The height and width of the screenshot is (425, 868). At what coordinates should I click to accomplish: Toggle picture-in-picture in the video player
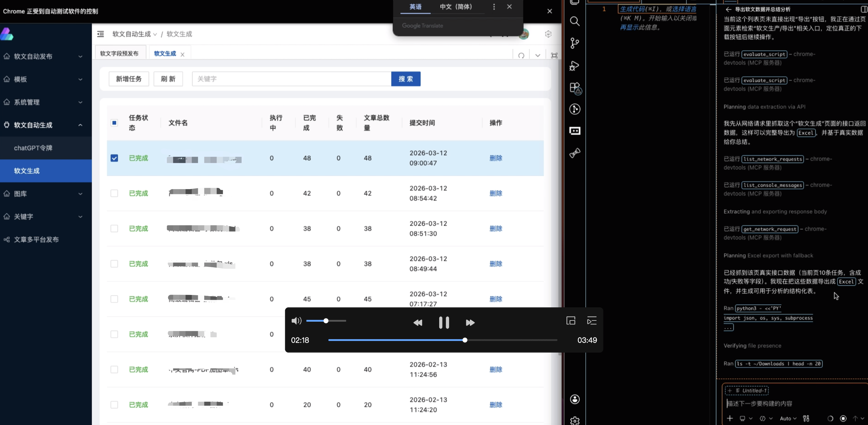[571, 320]
